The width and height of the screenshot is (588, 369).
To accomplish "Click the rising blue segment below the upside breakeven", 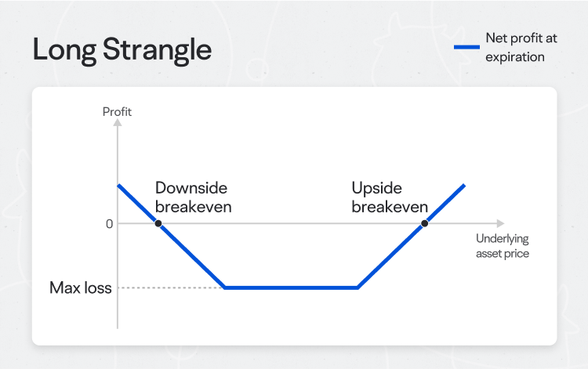I will (392, 255).
